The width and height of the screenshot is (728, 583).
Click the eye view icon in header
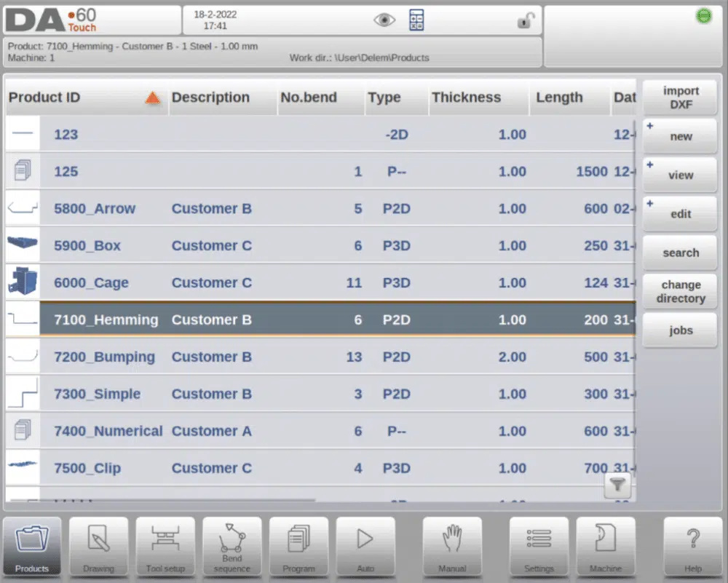click(384, 20)
